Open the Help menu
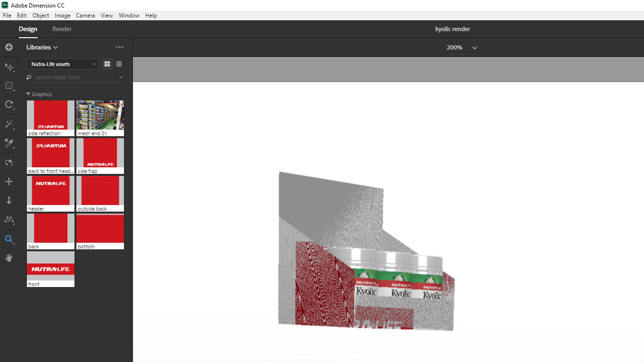Viewport: 644px width, 362px height. pyautogui.click(x=151, y=16)
